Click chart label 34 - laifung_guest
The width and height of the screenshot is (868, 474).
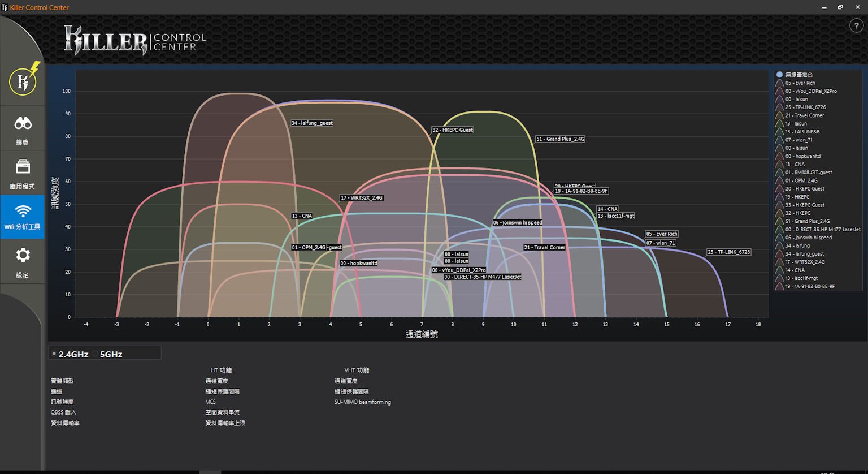[x=312, y=123]
